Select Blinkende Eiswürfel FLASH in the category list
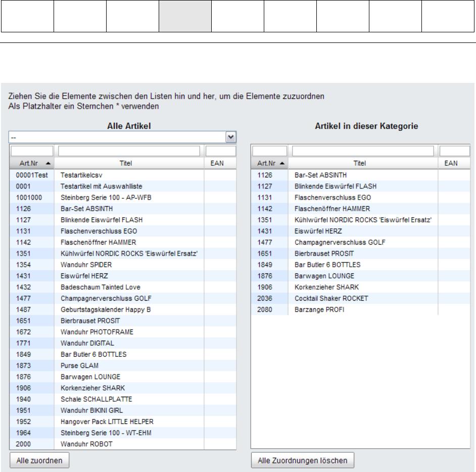Viewport: 476px width, 472px height. coord(361,186)
